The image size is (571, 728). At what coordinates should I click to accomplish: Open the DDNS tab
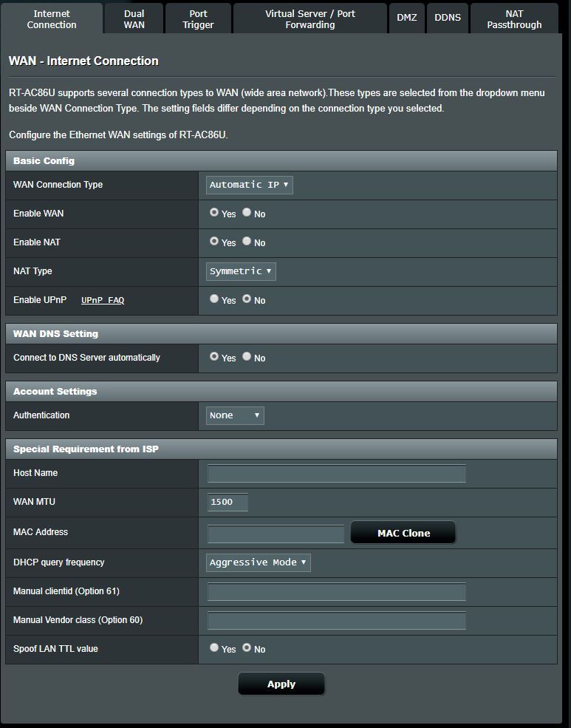click(448, 18)
